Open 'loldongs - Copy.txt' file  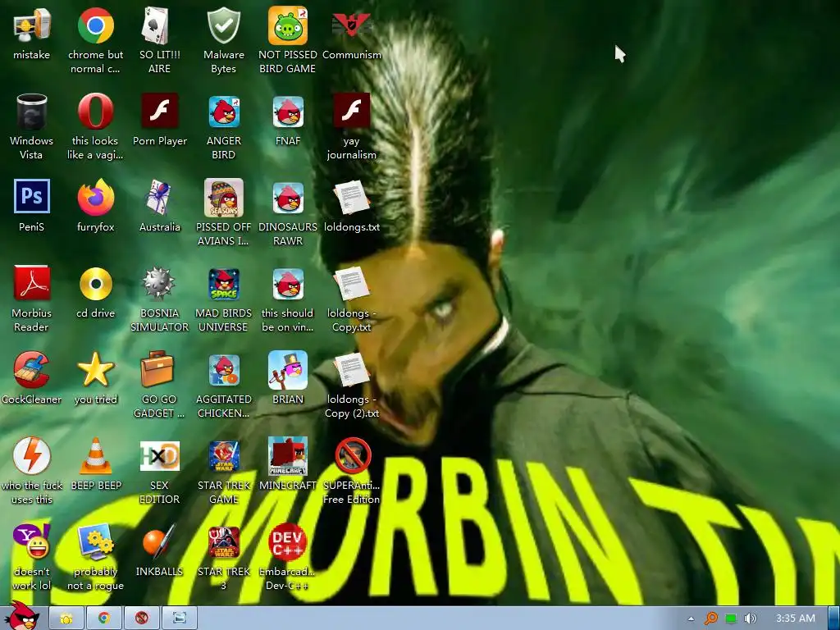351,284
